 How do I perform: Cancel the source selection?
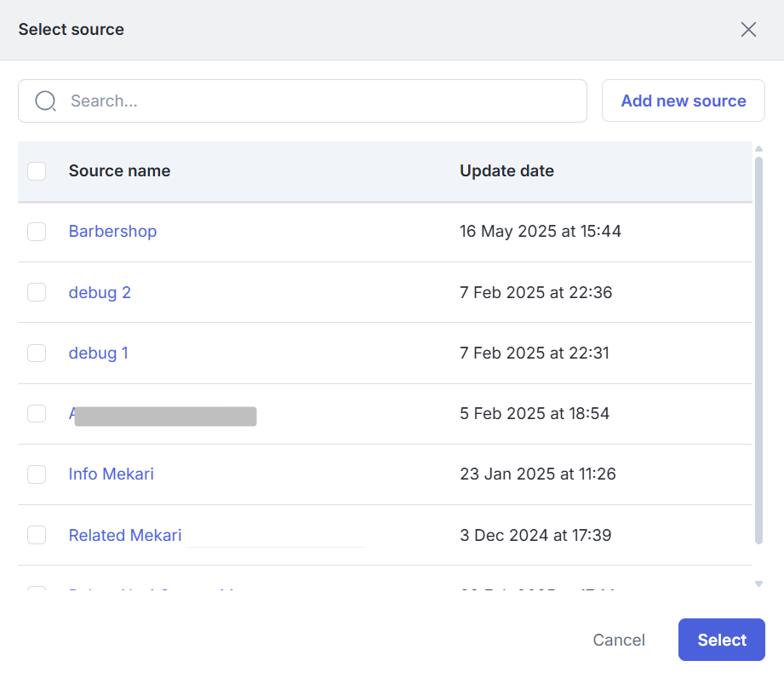(619, 640)
